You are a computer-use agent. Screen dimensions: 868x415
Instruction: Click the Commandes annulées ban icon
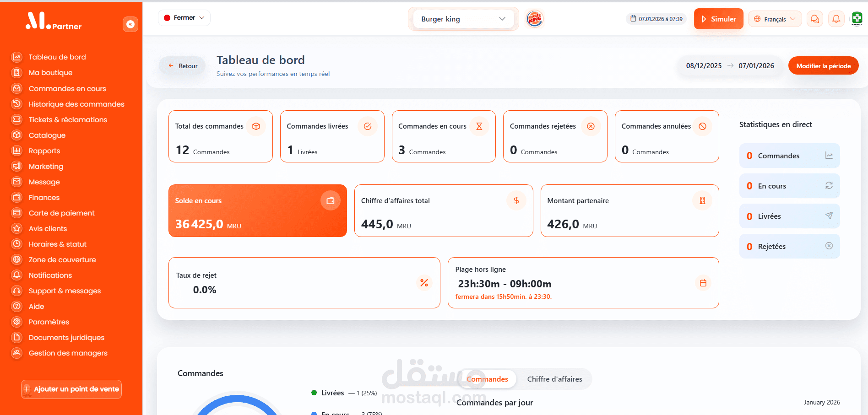point(703,126)
